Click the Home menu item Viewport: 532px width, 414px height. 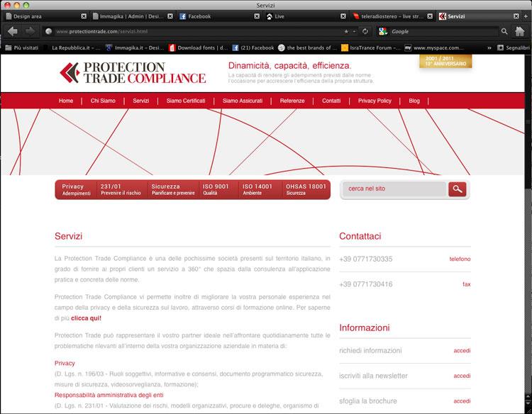66,101
